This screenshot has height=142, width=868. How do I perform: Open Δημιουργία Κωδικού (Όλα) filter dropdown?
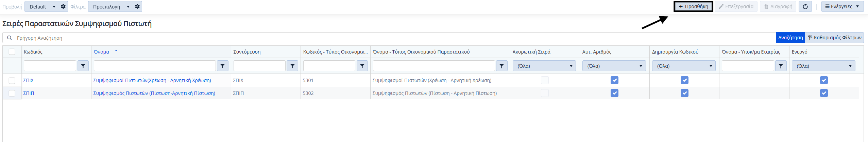(684, 66)
